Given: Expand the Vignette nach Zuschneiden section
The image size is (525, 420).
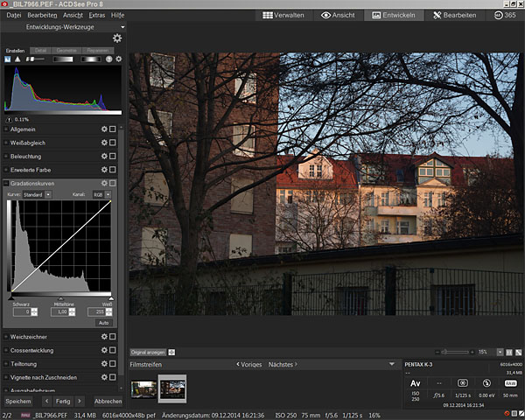Looking at the screenshot, I should [6, 377].
